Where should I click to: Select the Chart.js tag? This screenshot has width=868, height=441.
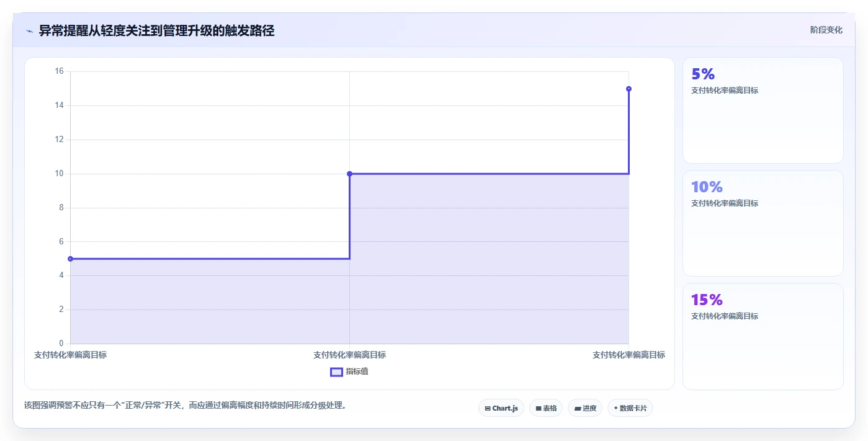[501, 408]
